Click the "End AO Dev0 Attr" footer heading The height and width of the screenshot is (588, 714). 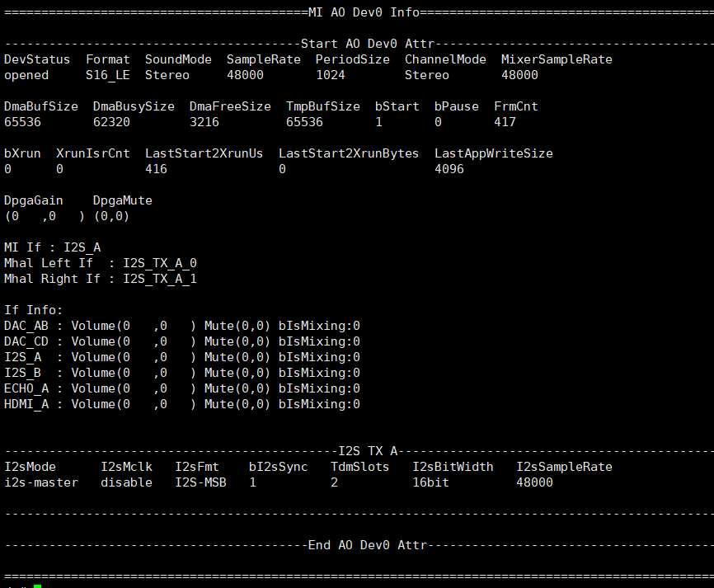[x=368, y=545]
